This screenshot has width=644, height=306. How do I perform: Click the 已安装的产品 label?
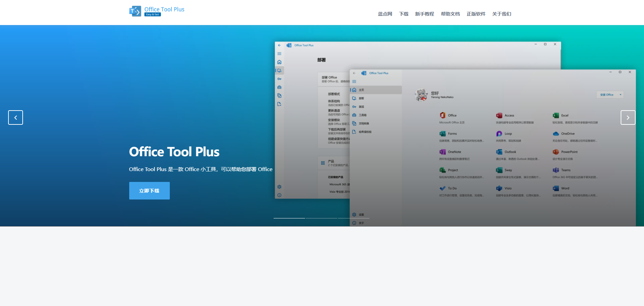click(x=336, y=177)
